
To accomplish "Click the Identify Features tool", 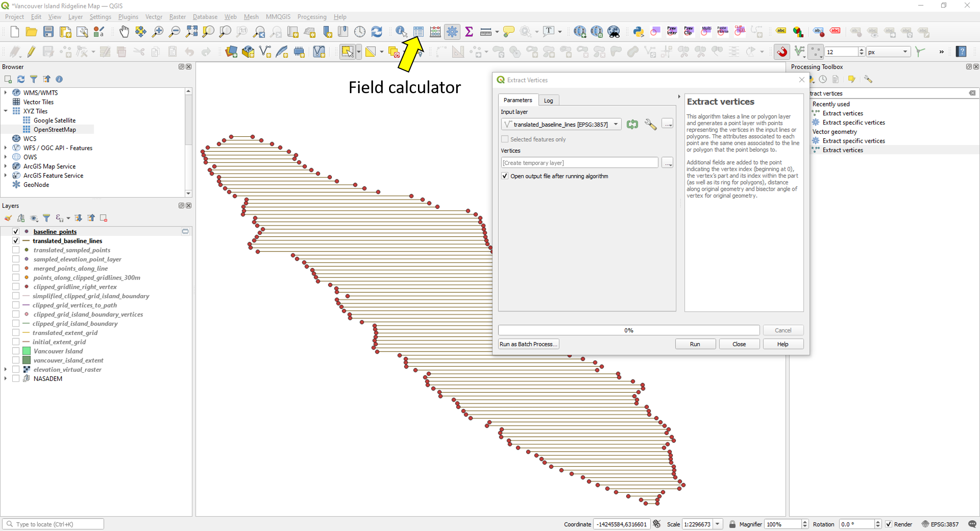I will tap(401, 32).
